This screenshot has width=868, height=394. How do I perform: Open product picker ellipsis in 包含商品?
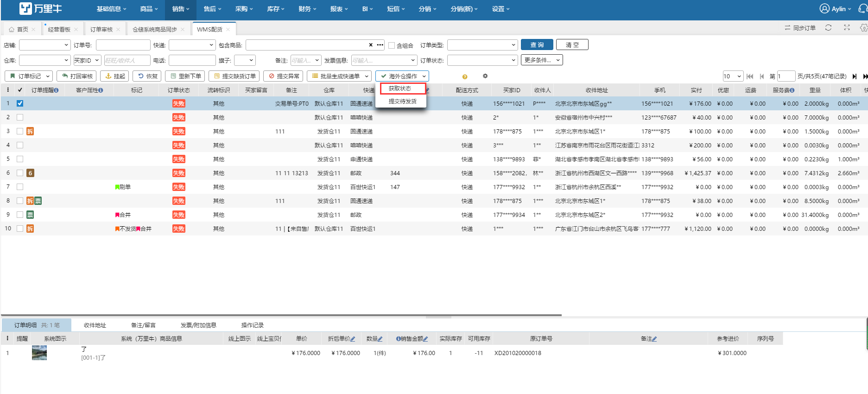380,45
